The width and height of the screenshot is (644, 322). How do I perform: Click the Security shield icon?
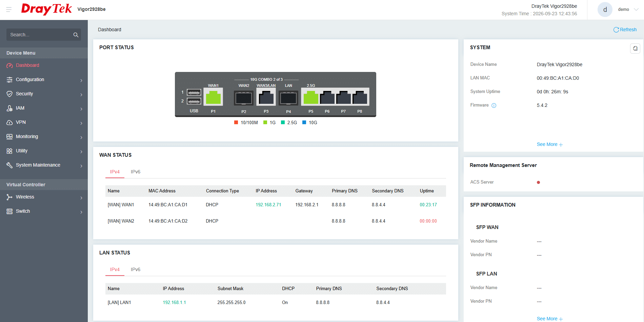[9, 94]
